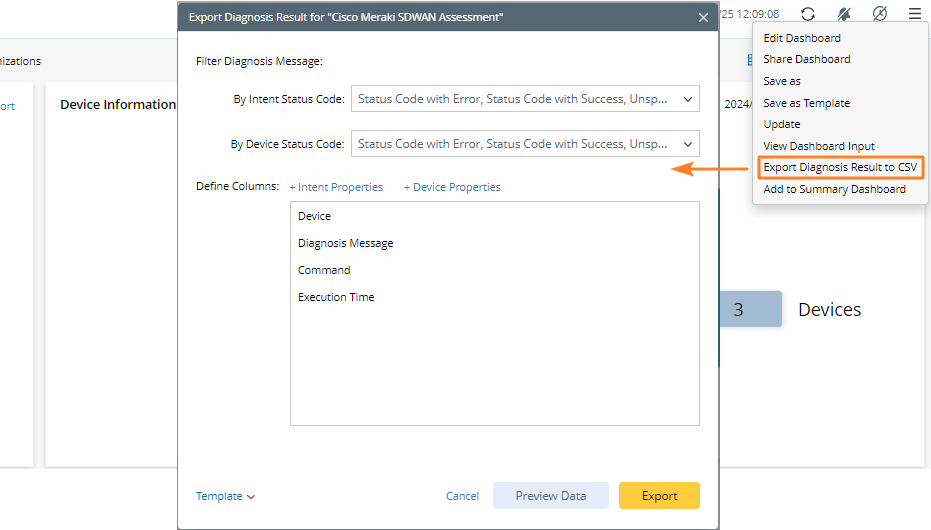Screen dimensions: 931x530
Task: Add Intent Properties columns
Action: click(x=336, y=187)
